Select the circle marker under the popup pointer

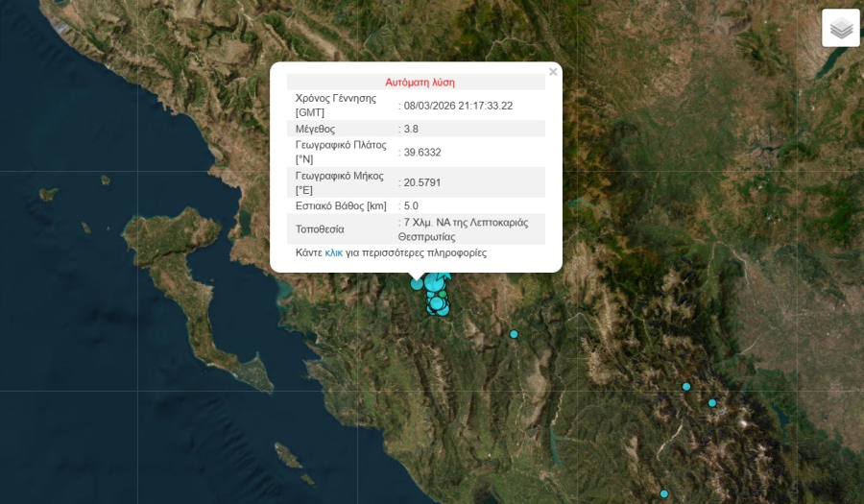point(417,283)
